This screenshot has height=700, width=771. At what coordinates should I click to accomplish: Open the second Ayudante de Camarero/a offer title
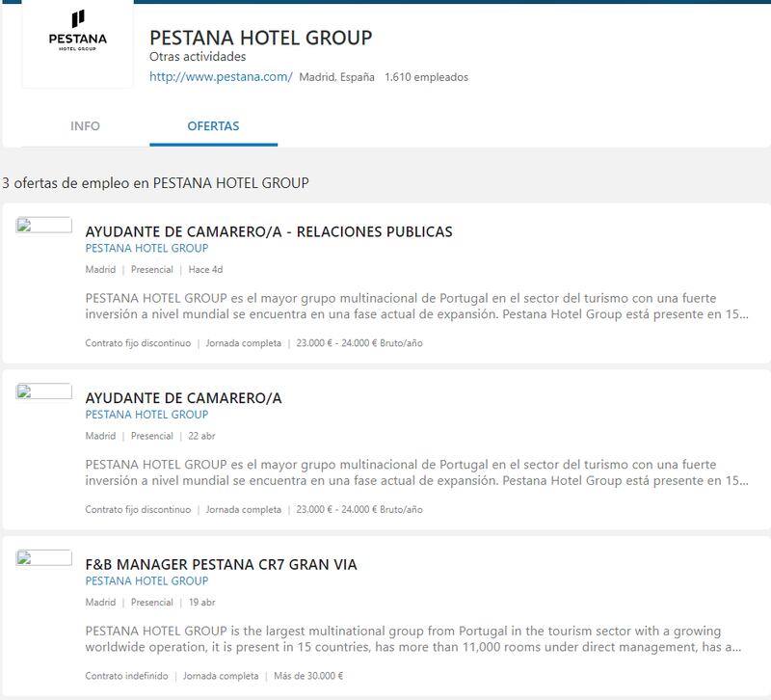pos(183,398)
